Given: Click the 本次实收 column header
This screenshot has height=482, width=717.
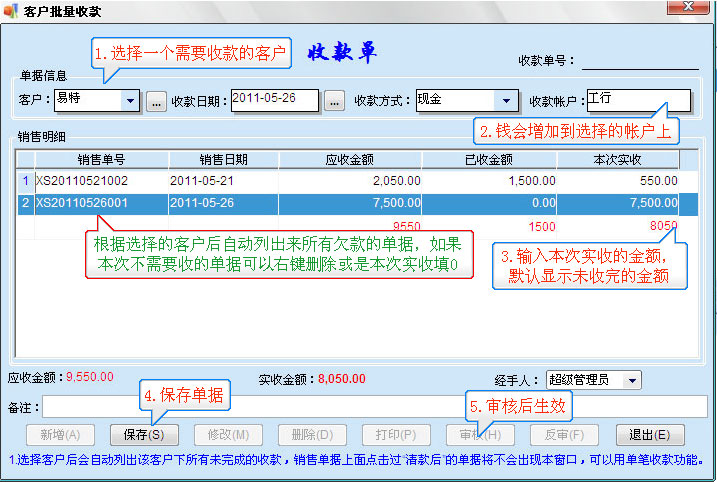Looking at the screenshot, I should click(x=618, y=159).
